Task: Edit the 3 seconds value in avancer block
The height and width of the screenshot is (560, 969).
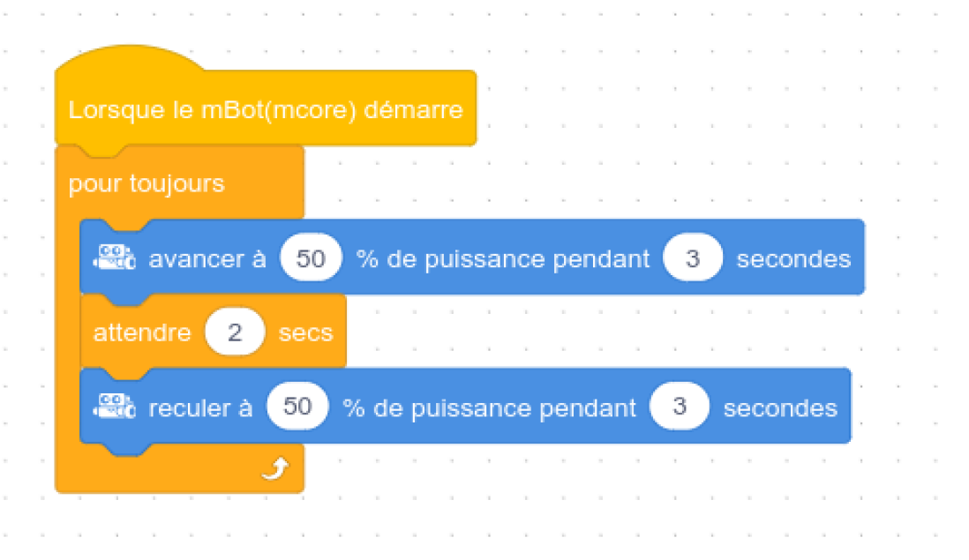Action: tap(693, 258)
